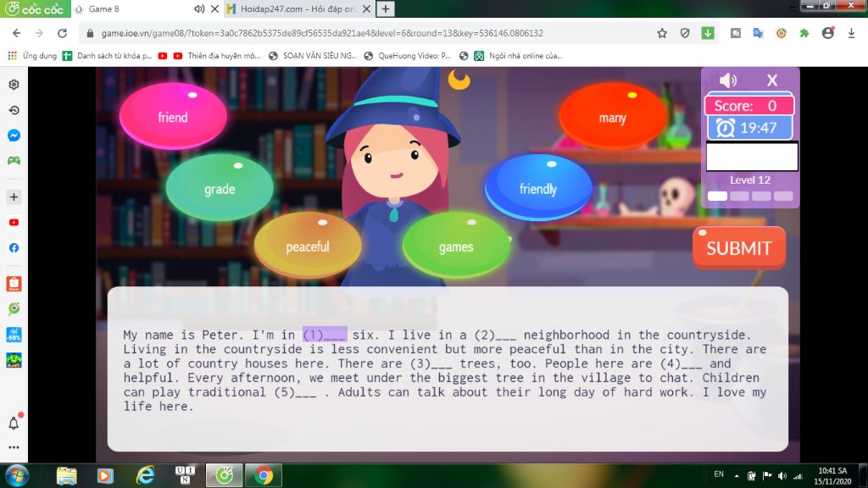Select the red "many" word bubble
This screenshot has width=868, height=488.
pyautogui.click(x=612, y=117)
